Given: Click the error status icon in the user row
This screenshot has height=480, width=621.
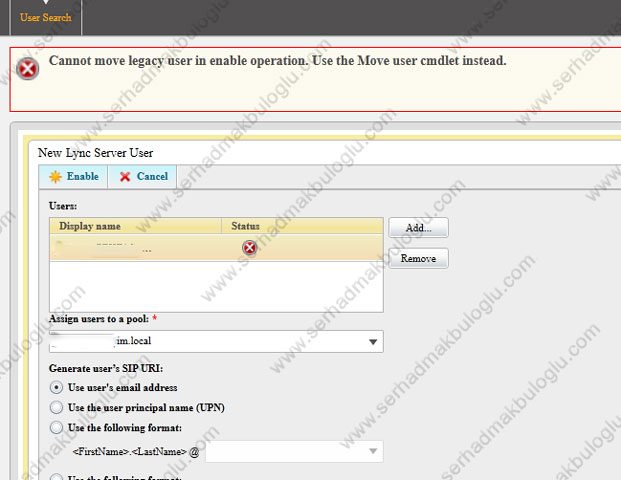Looking at the screenshot, I should [250, 248].
